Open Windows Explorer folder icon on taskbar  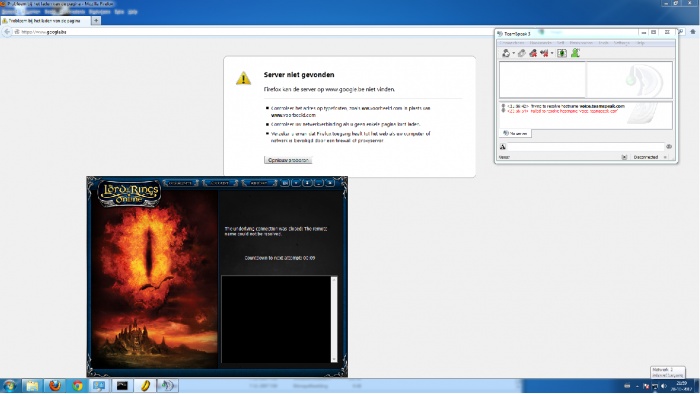click(32, 386)
